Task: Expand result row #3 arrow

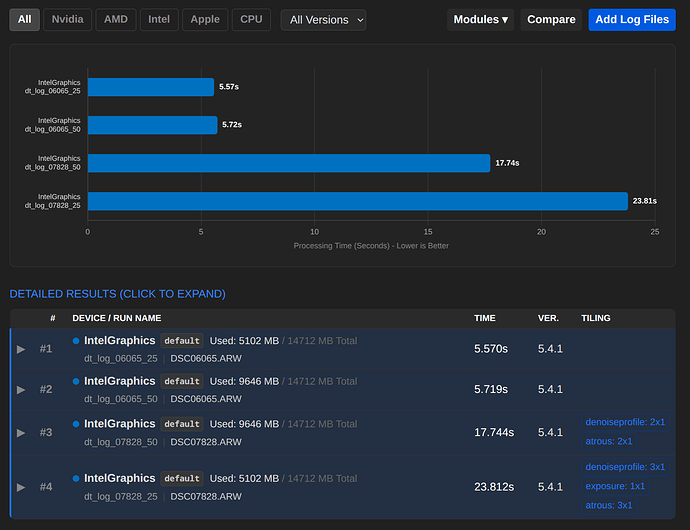Action: tap(21, 433)
